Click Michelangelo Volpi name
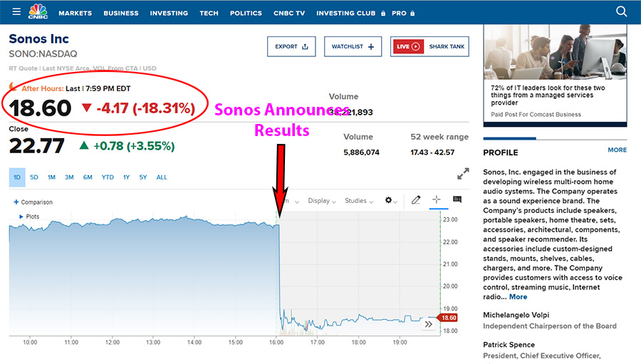The width and height of the screenshot is (641, 364). pos(516,315)
